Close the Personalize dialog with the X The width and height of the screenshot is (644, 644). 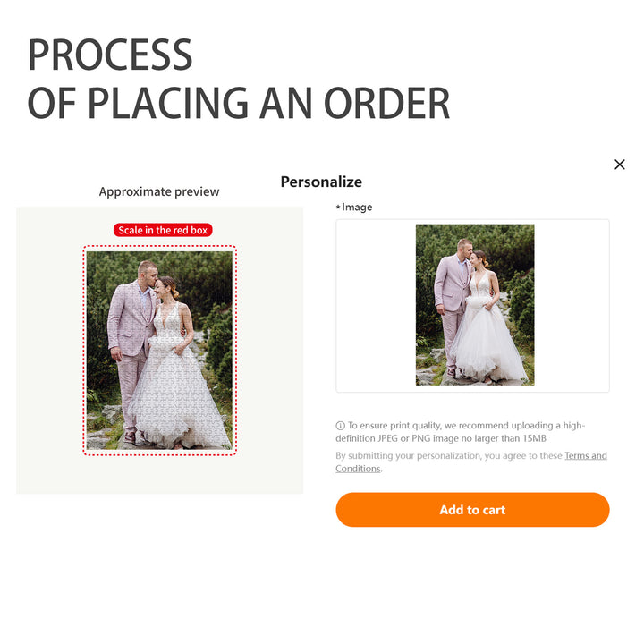click(619, 165)
